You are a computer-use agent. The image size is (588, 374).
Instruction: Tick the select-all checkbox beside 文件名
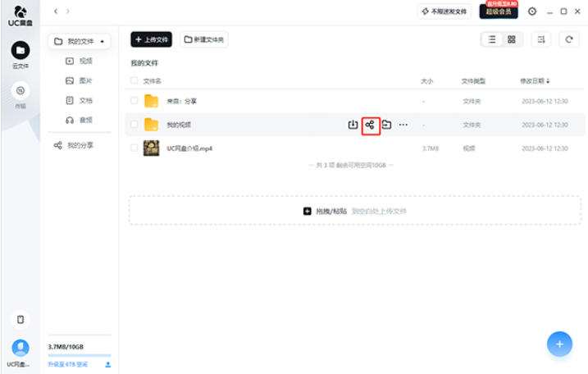tap(134, 81)
